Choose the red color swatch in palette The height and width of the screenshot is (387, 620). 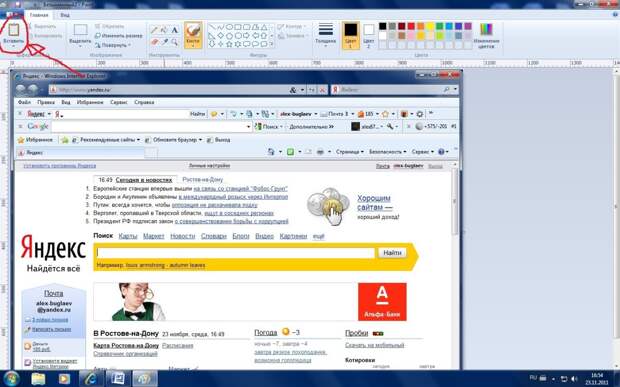pyautogui.click(x=411, y=26)
